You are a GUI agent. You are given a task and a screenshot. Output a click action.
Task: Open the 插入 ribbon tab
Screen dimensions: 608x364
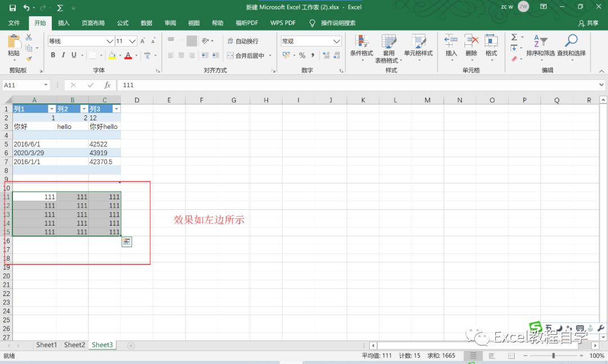64,23
